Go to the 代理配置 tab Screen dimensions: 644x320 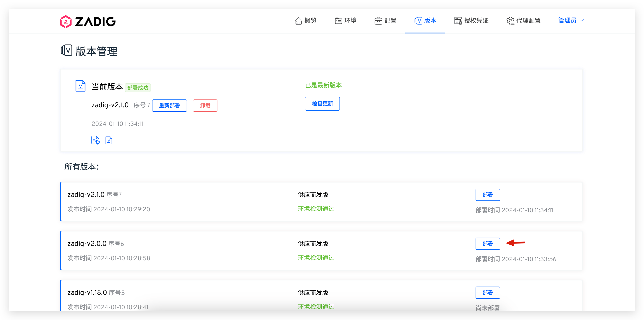click(x=528, y=21)
